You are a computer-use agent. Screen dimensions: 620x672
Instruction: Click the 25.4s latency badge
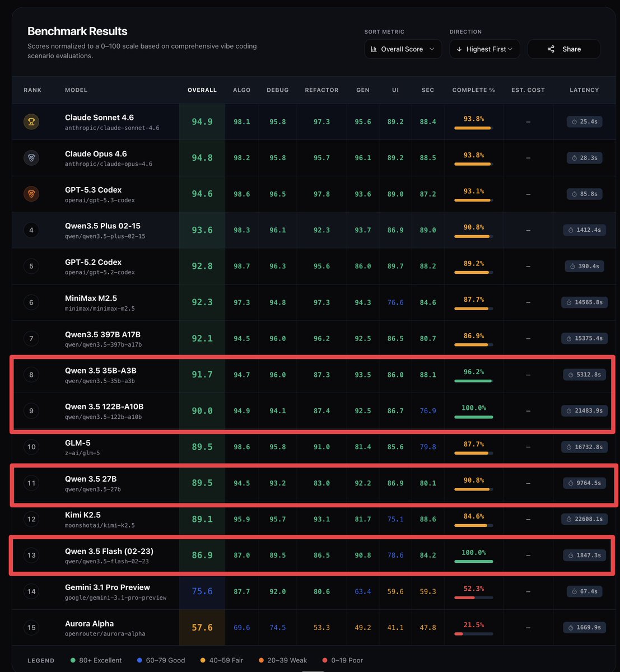(x=584, y=122)
